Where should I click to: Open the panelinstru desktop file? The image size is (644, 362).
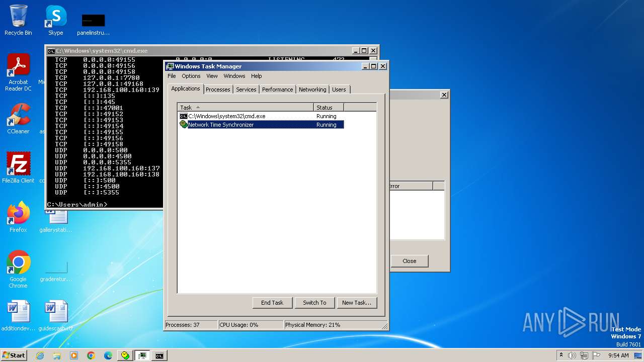click(x=93, y=24)
